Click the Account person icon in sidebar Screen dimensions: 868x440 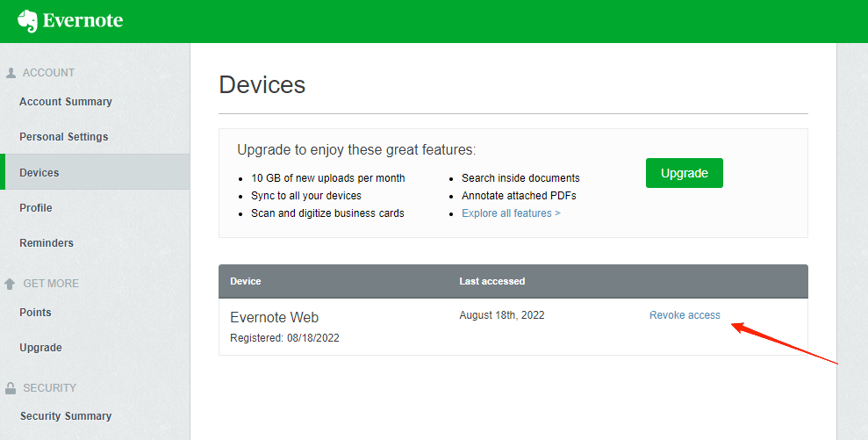(11, 73)
